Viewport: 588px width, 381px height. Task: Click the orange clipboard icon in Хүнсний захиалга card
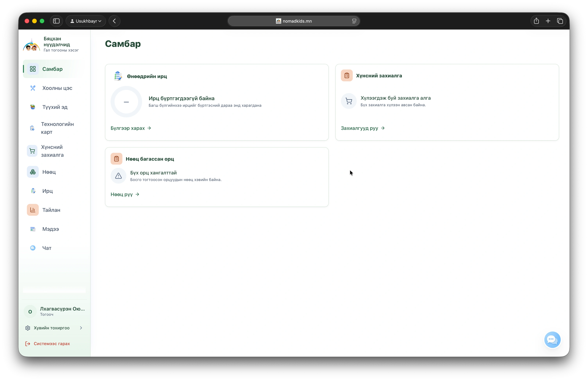[x=347, y=76]
